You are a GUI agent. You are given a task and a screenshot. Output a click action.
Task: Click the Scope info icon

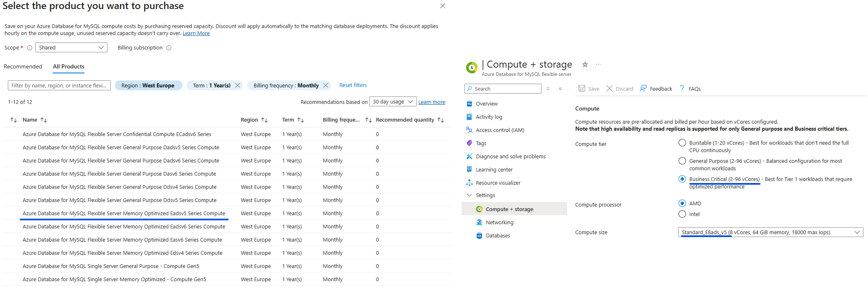[30, 48]
